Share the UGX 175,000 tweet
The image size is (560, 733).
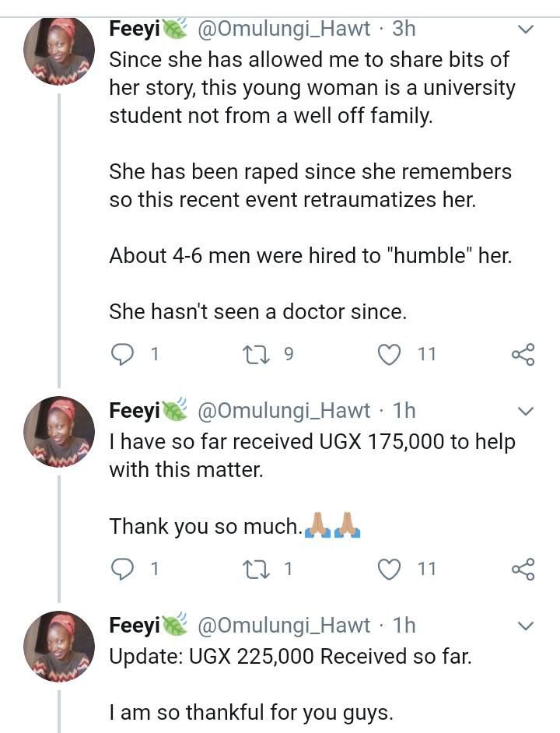point(523,569)
